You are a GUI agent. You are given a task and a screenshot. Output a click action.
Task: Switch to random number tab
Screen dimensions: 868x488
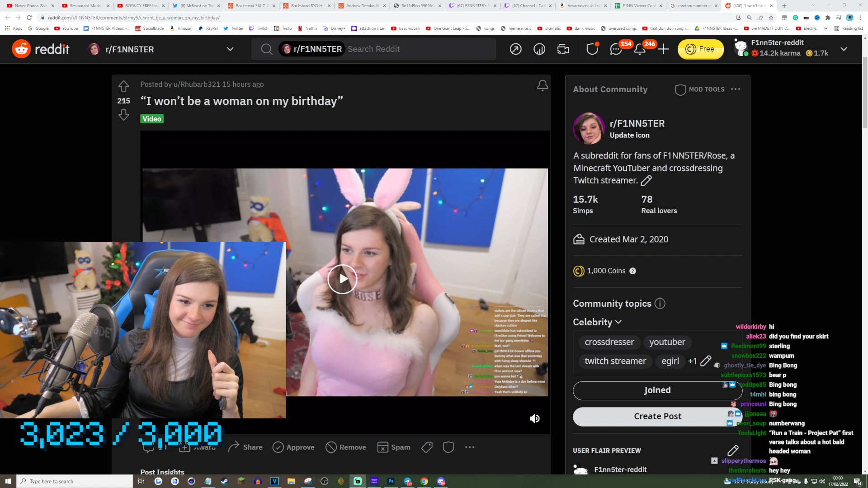[x=694, y=6]
